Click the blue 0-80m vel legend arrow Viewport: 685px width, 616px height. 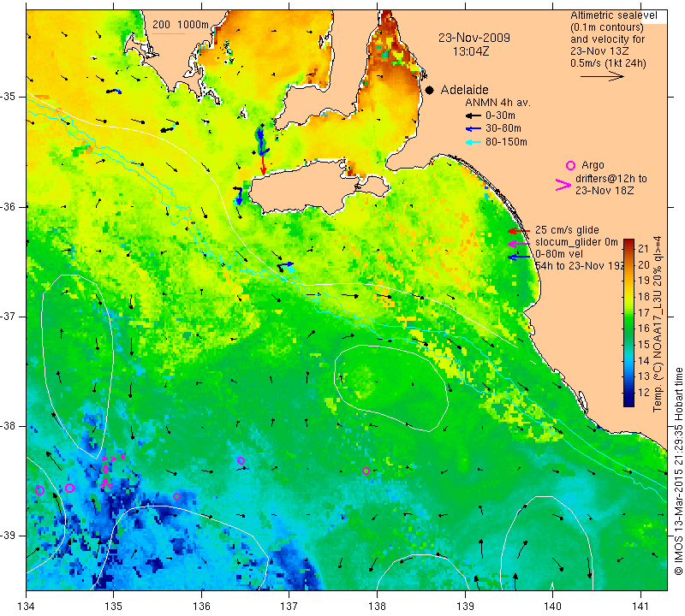coord(519,258)
